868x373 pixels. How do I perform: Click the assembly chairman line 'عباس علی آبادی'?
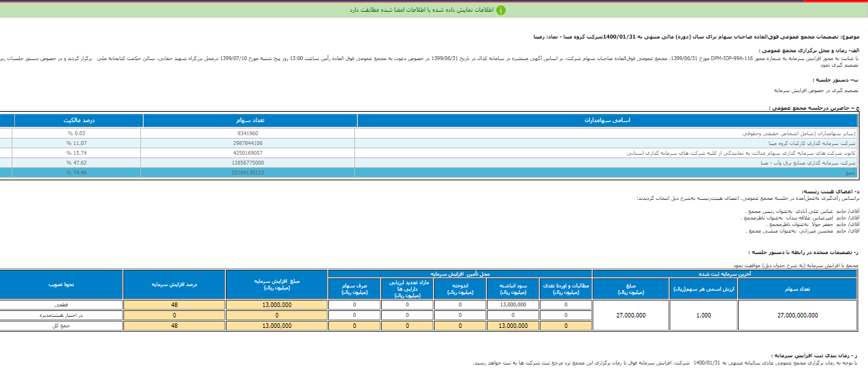802,212
